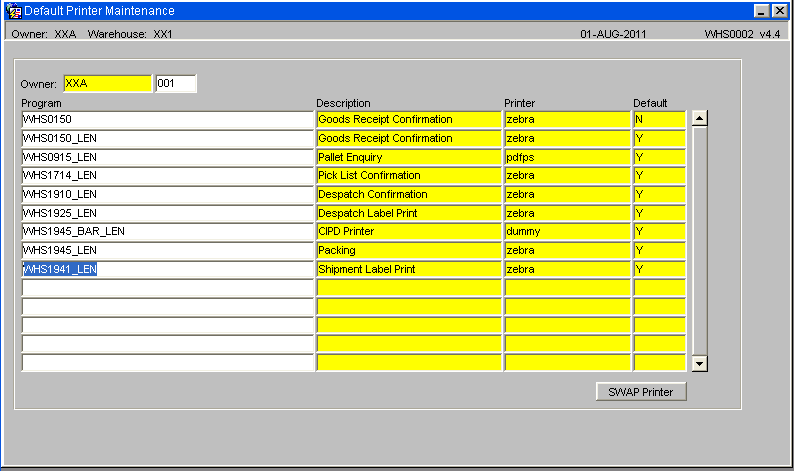Click the Packing description cell

tap(409, 250)
